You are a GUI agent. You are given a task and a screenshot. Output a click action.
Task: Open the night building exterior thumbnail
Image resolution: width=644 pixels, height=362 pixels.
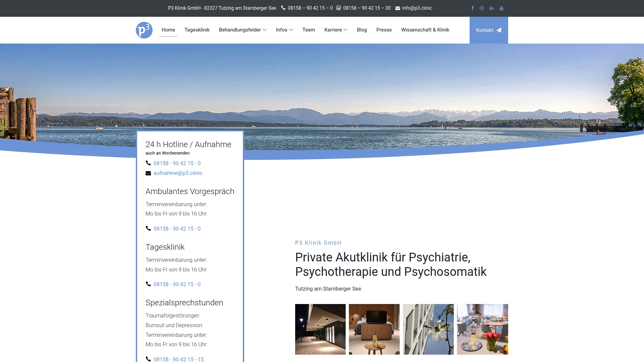click(320, 329)
